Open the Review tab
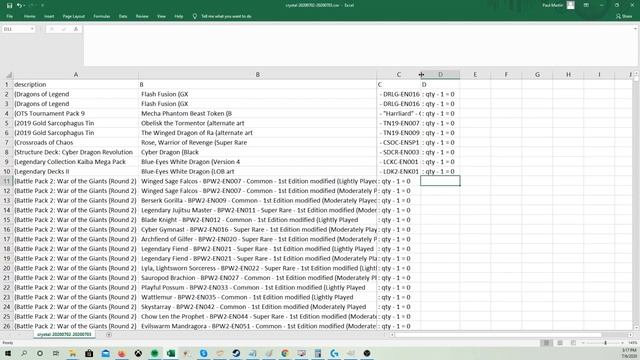This screenshot has height=360, width=640. tap(142, 16)
